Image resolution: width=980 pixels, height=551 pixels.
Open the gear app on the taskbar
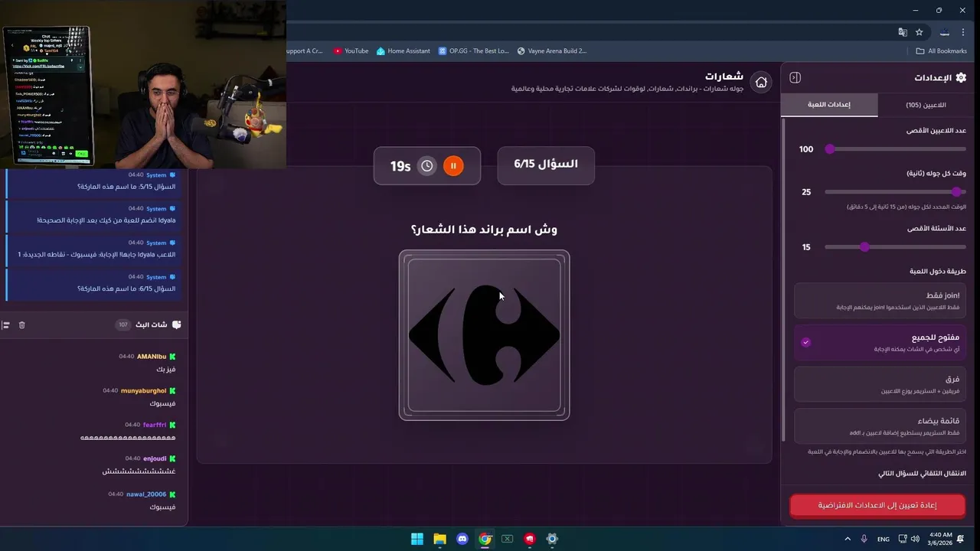[552, 539]
